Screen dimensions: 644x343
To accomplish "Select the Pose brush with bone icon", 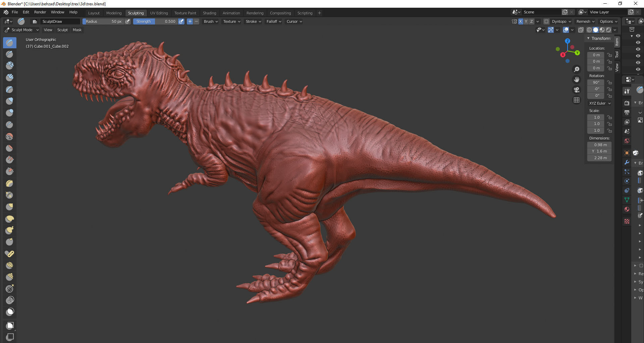I will coord(9,254).
